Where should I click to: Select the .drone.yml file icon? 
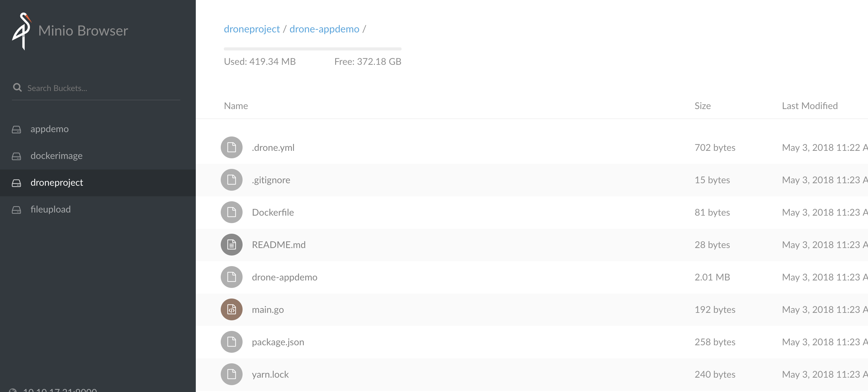[231, 147]
